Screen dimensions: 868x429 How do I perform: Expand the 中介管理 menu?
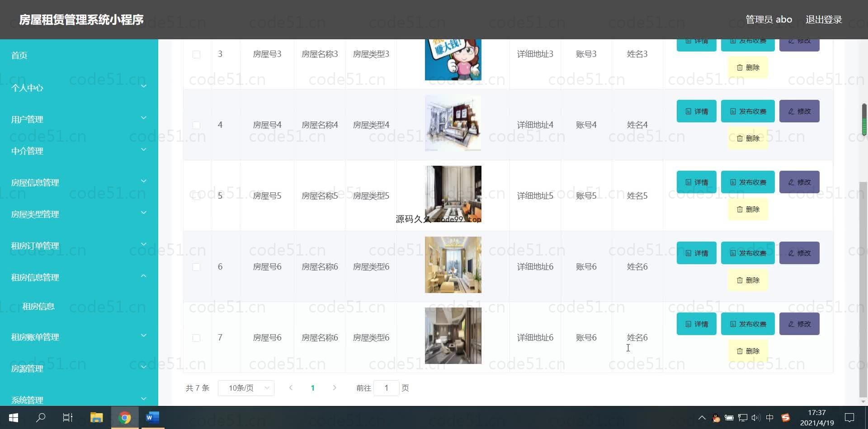(79, 151)
